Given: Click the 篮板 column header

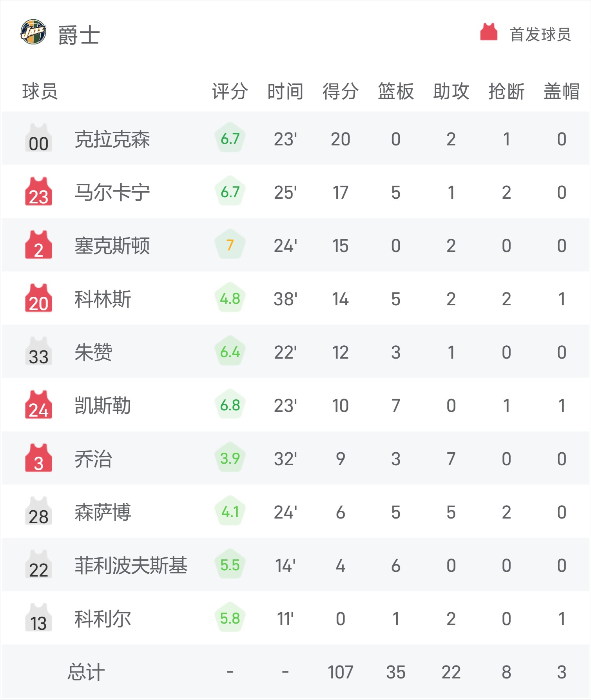Looking at the screenshot, I should click(396, 91).
